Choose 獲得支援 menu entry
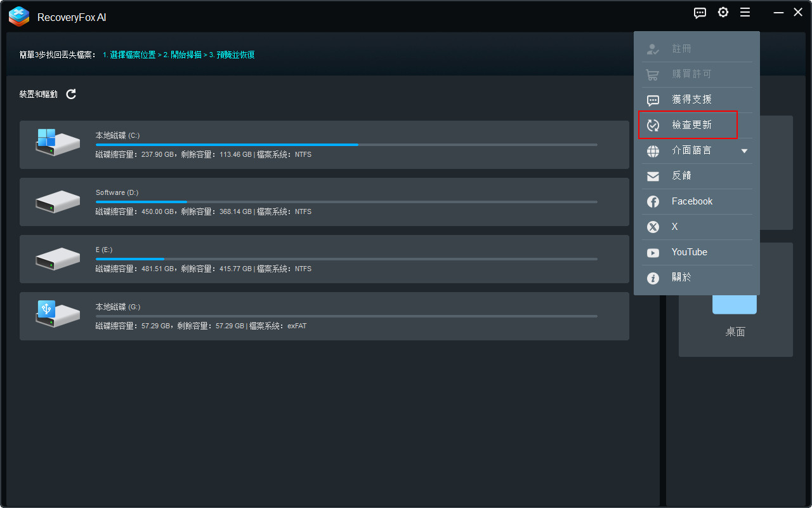812x508 pixels. tap(691, 99)
